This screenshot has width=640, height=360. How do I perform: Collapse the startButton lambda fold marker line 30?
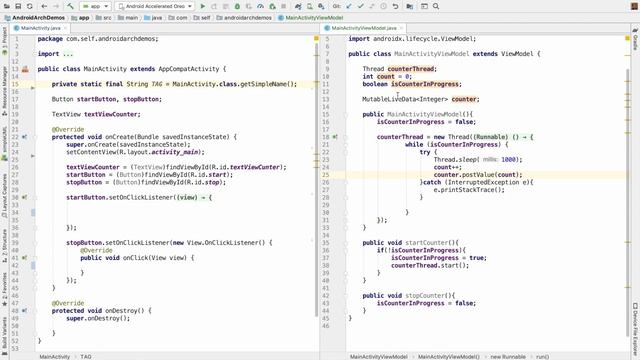(x=35, y=198)
